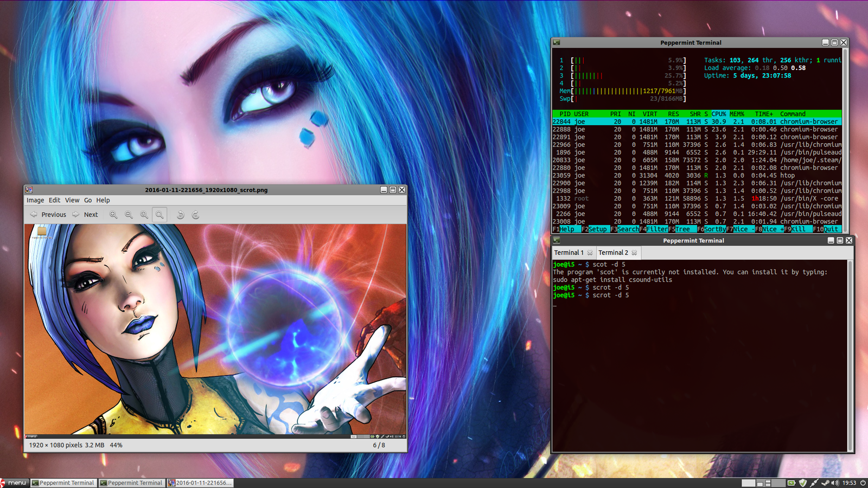Viewport: 868px width, 488px height.
Task: Sort htop by the CPU% column header
Action: coord(719,114)
